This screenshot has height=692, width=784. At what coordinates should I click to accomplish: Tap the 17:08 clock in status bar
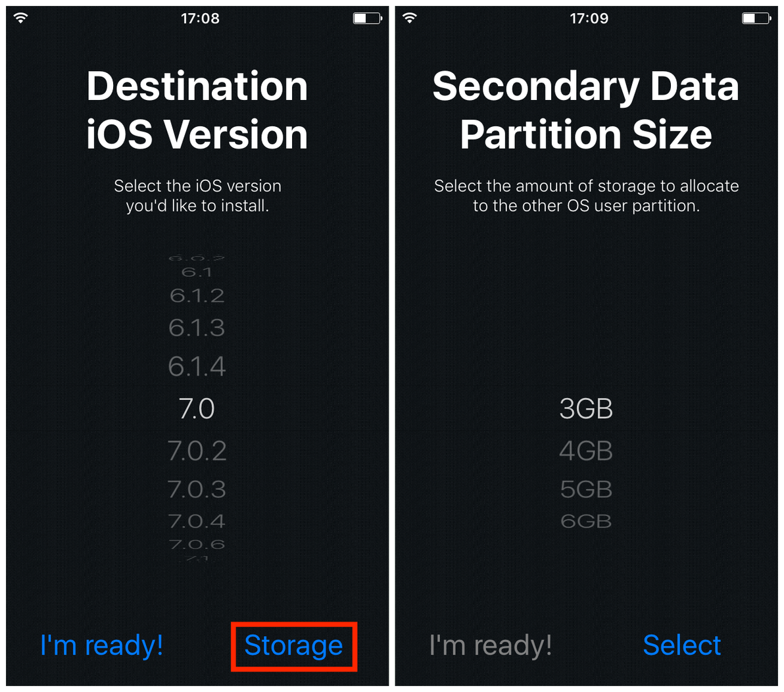(x=200, y=18)
